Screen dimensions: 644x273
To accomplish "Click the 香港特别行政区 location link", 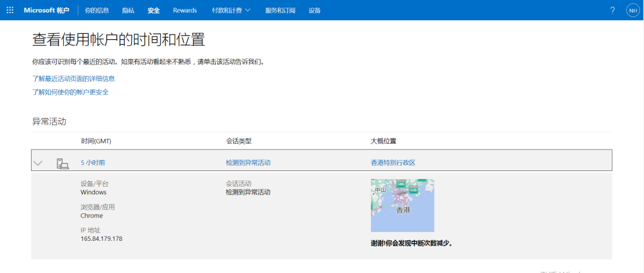I will click(x=392, y=163).
